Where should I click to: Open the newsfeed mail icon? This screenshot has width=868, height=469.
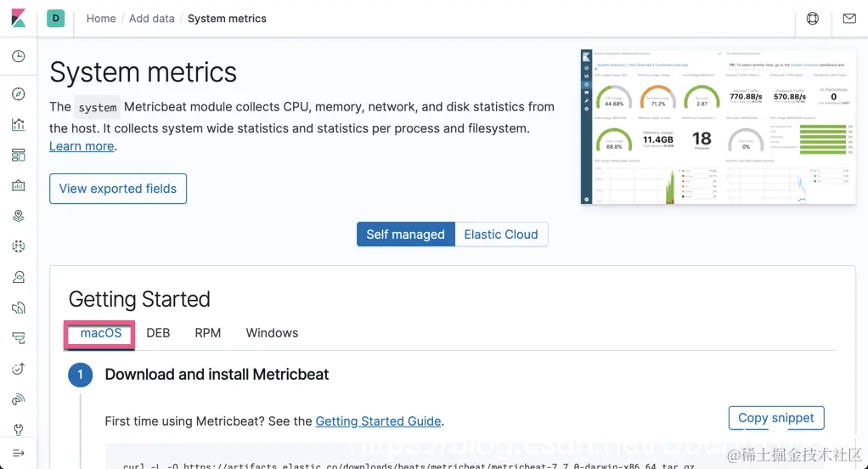click(x=849, y=19)
